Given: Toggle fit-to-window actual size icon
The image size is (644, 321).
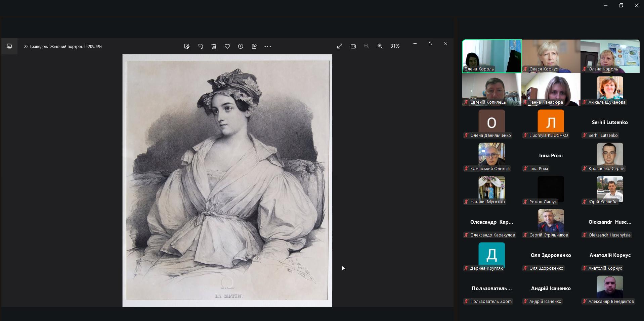Looking at the screenshot, I should [353, 46].
